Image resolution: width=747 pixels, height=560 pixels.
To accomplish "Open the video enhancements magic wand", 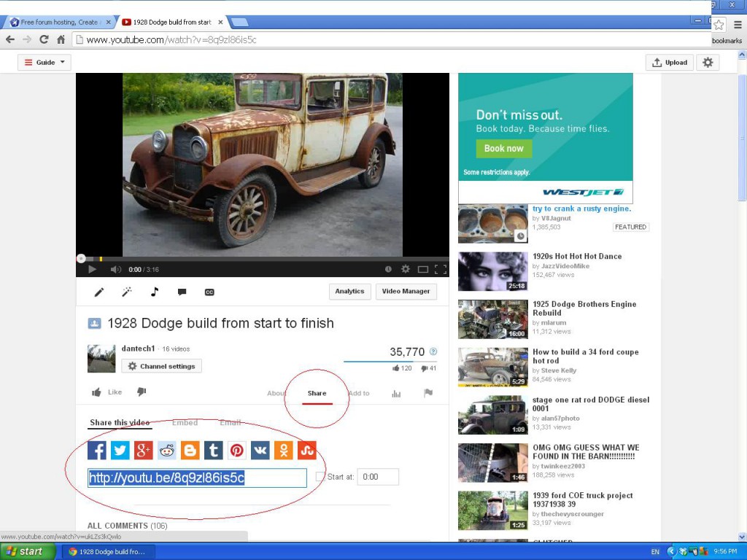I will coord(126,292).
